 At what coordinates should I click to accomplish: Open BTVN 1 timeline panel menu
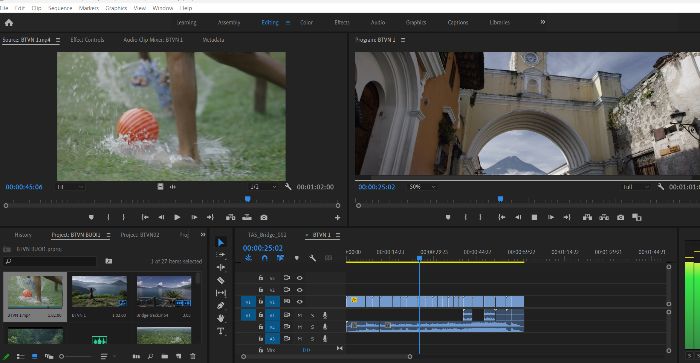point(338,235)
